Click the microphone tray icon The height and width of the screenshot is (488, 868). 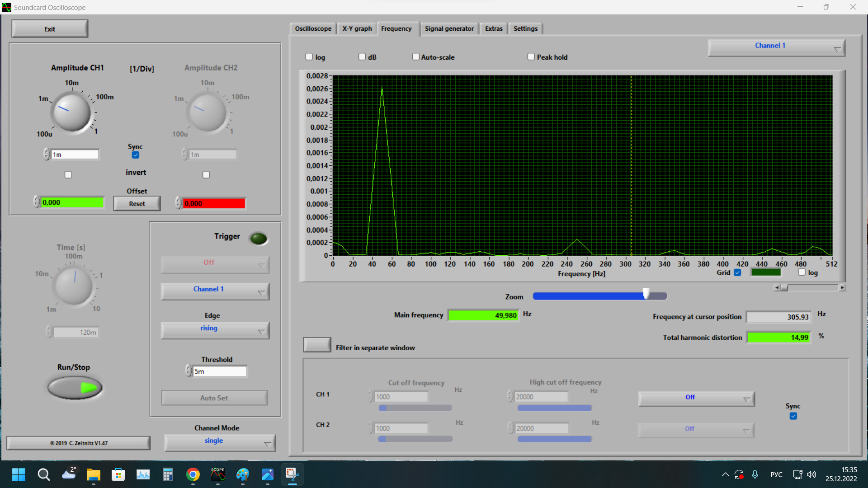pos(755,474)
